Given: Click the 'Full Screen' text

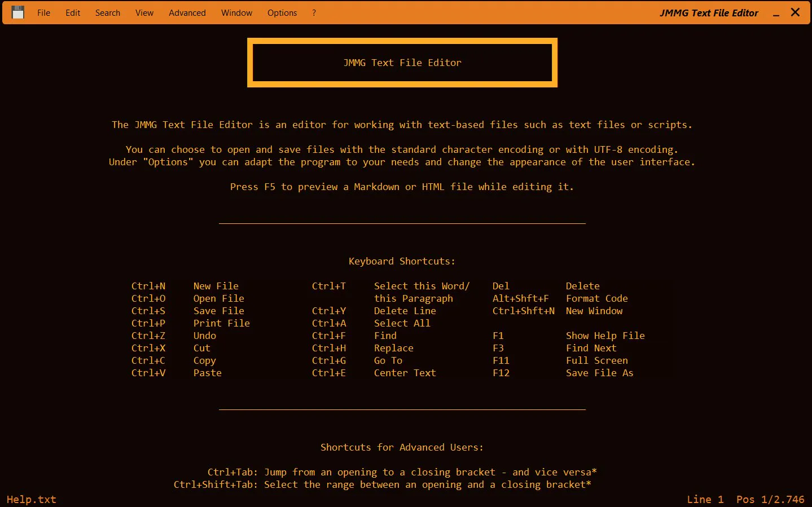Looking at the screenshot, I should (x=597, y=360).
